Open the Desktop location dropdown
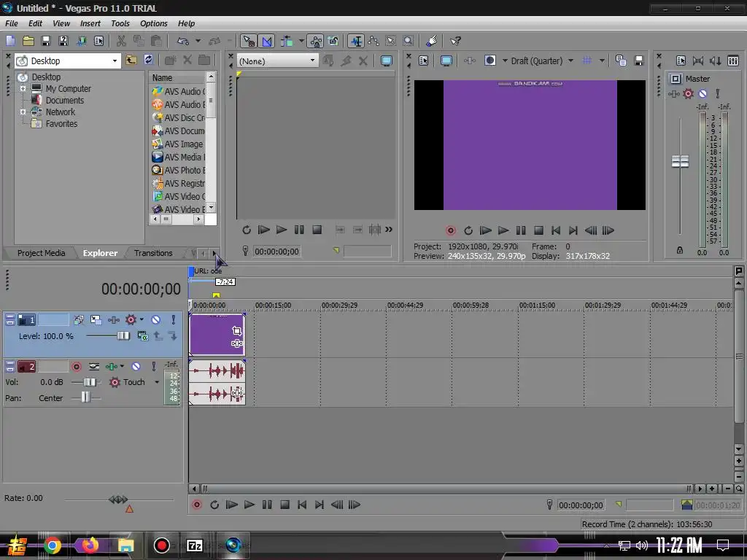Image resolution: width=747 pixels, height=560 pixels. (x=115, y=61)
